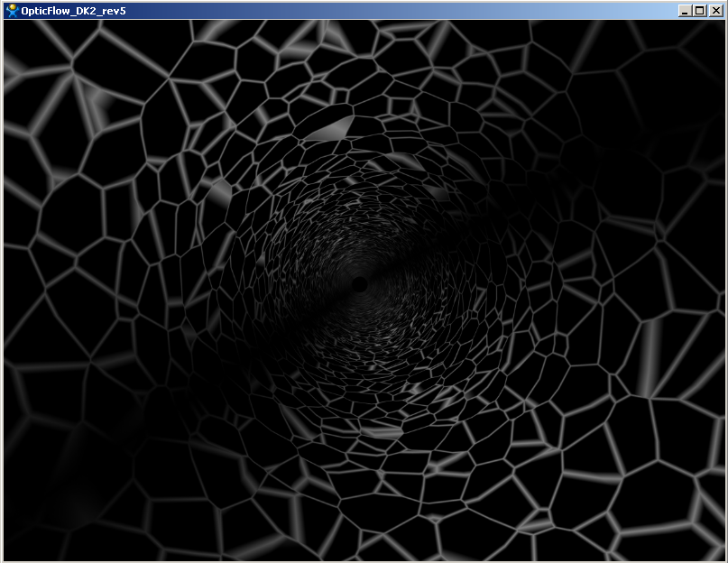Image resolution: width=728 pixels, height=563 pixels.
Task: Close the OpticFlow_DK2_rev5 window
Action: (714, 11)
